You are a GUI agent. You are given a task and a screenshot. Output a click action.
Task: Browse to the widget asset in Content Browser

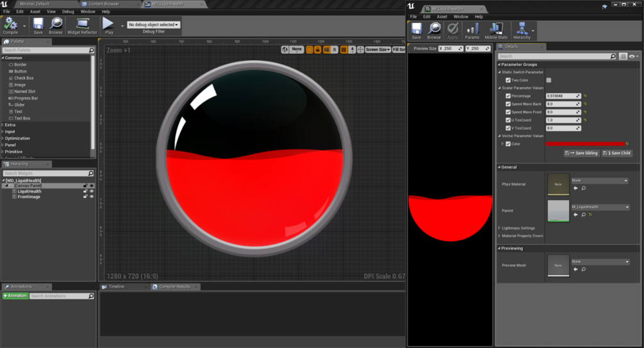(x=56, y=26)
